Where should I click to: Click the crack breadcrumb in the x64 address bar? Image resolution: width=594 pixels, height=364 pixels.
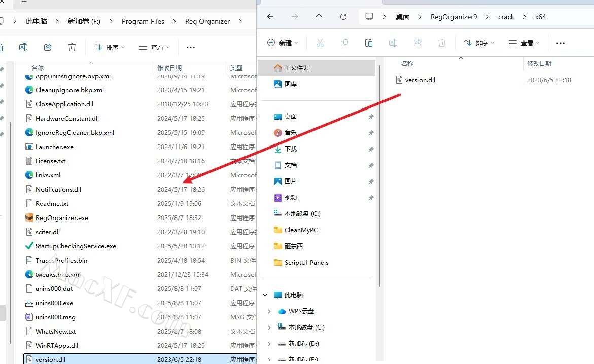[x=506, y=17]
